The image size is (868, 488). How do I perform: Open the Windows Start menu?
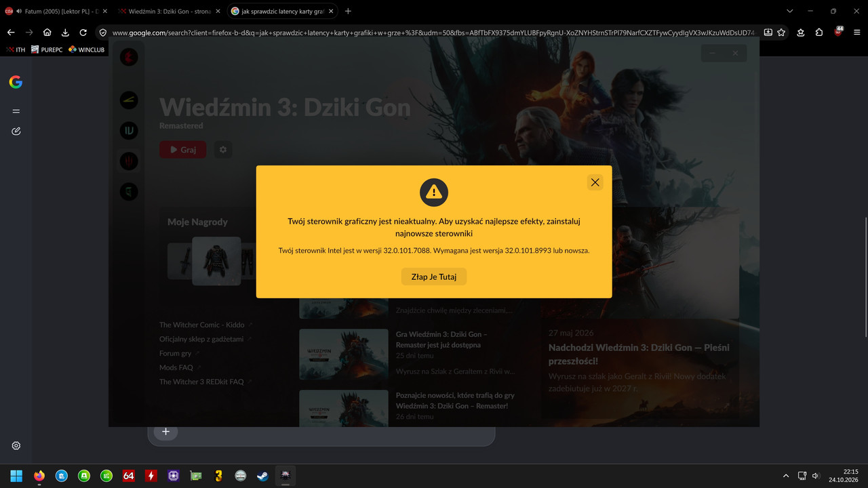[16, 476]
